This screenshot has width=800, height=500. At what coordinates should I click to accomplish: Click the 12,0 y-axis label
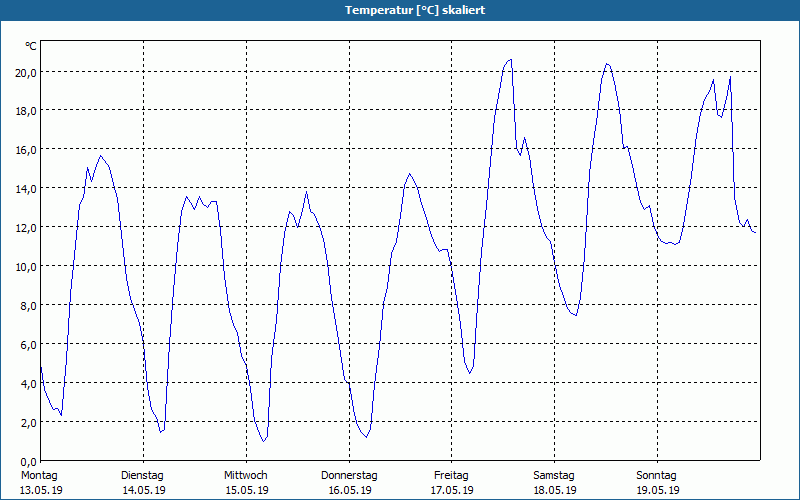coord(26,228)
